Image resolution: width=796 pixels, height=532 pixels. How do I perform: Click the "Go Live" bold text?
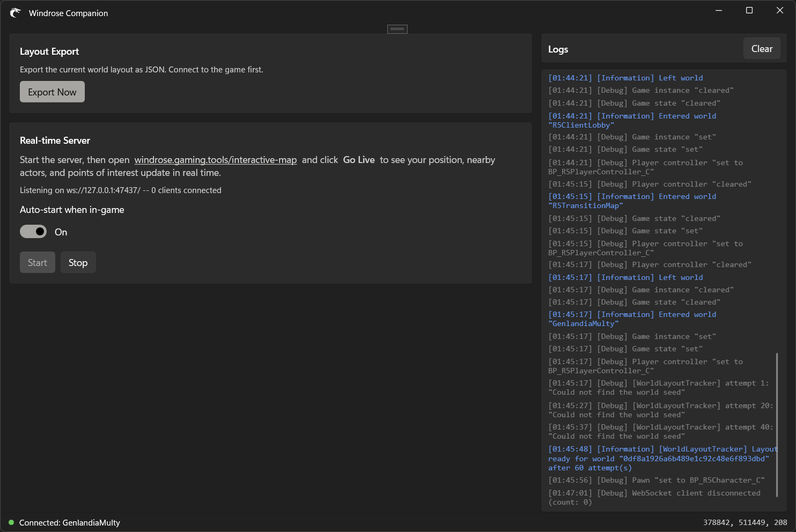tap(359, 160)
